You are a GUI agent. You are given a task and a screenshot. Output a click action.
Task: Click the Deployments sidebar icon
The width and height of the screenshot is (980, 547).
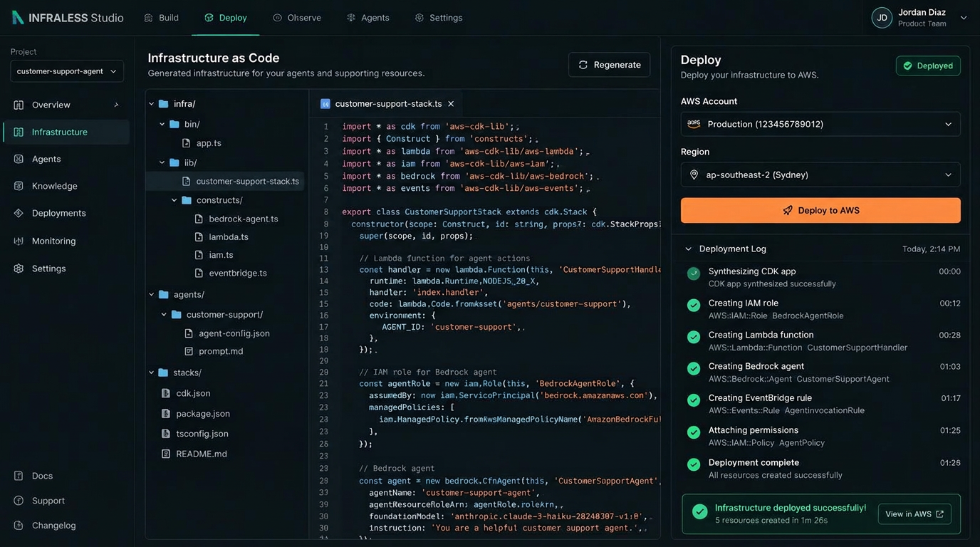pyautogui.click(x=19, y=213)
